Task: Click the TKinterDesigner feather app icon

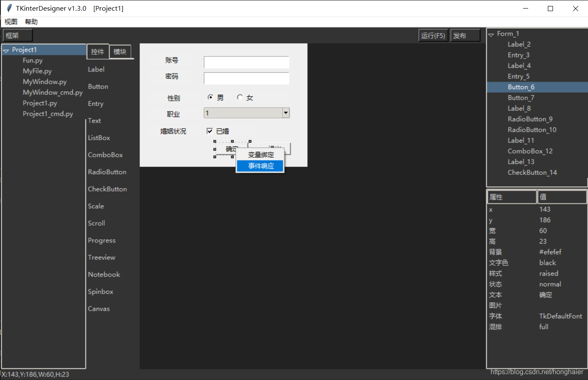Action: click(9, 9)
